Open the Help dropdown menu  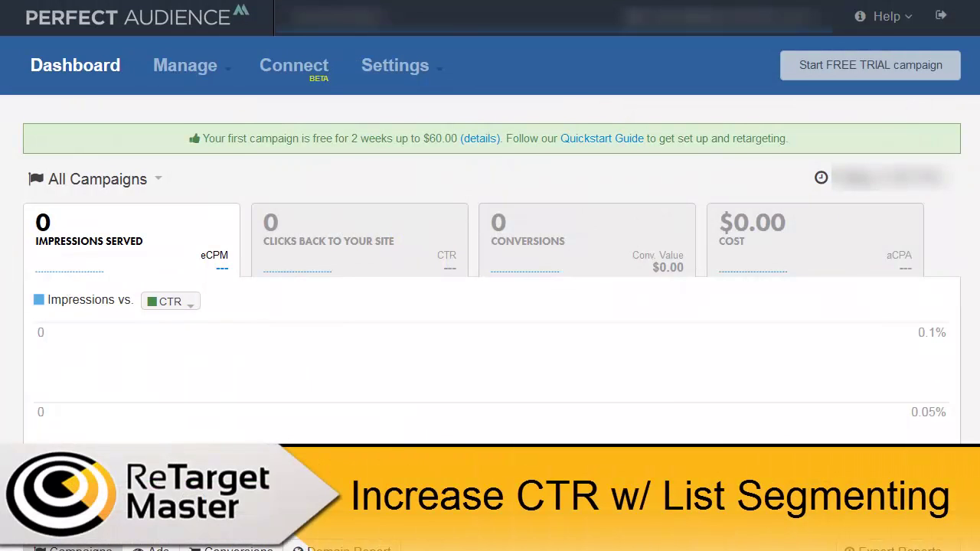coord(884,16)
